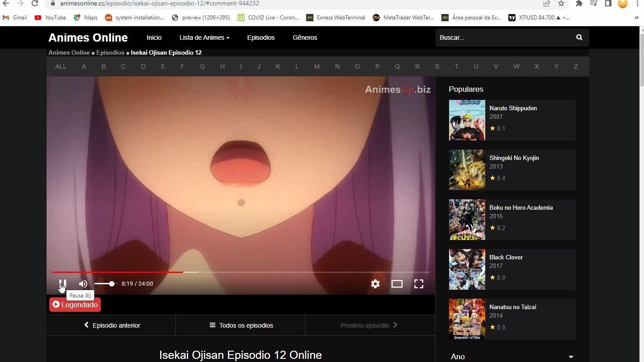Image resolution: width=644 pixels, height=362 pixels.
Task: Open the Naruto Shippuden thumbnail
Action: 467,120
